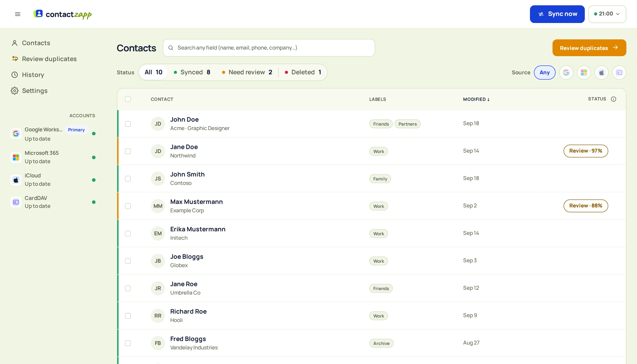Click John Smith's JS avatar
Screen dimensions: 637x364
pyautogui.click(x=158, y=178)
